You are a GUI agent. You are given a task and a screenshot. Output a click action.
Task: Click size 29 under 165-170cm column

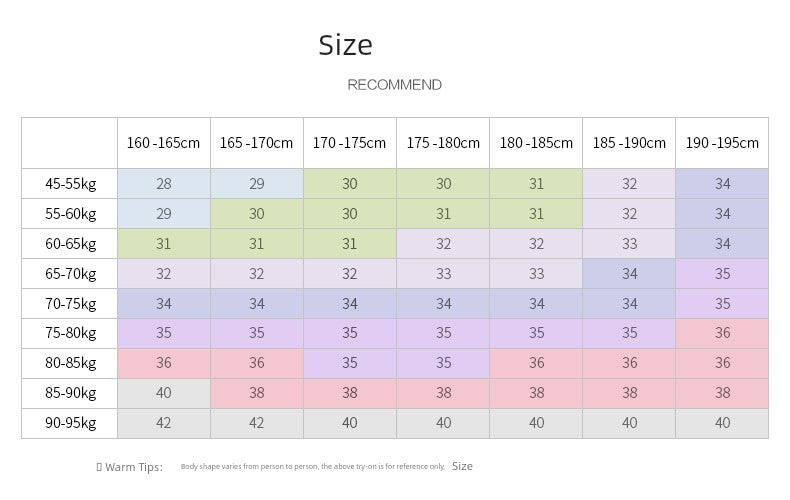[256, 183]
